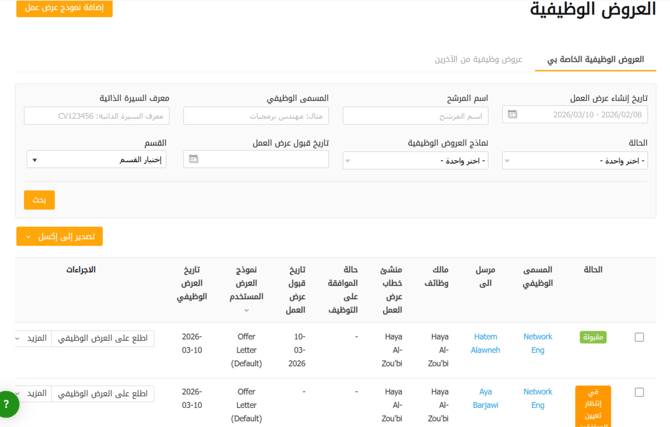Tick the checkbox for Aya Barjawi row

tap(639, 393)
